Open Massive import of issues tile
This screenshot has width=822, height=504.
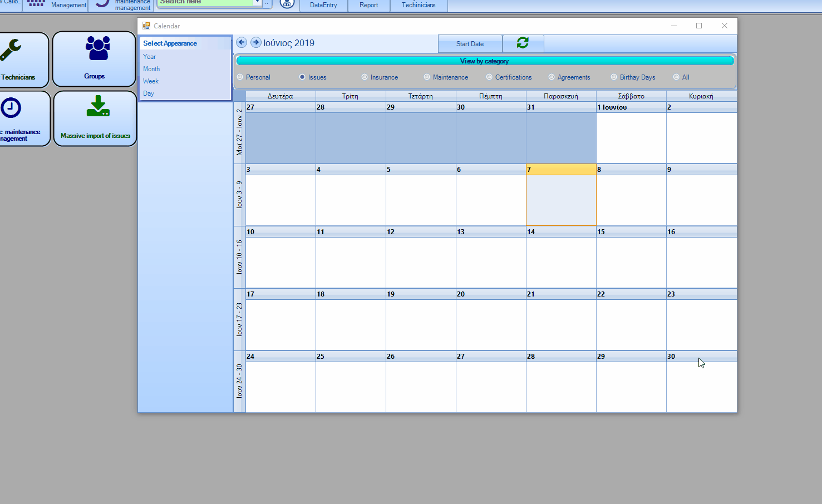(95, 118)
